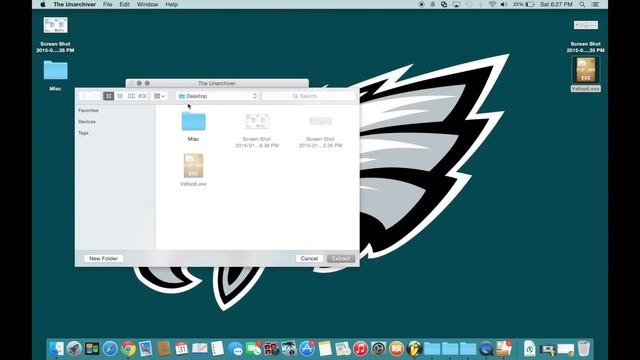Open The Unarchiver application menu
The width and height of the screenshot is (640, 360).
(75, 4)
